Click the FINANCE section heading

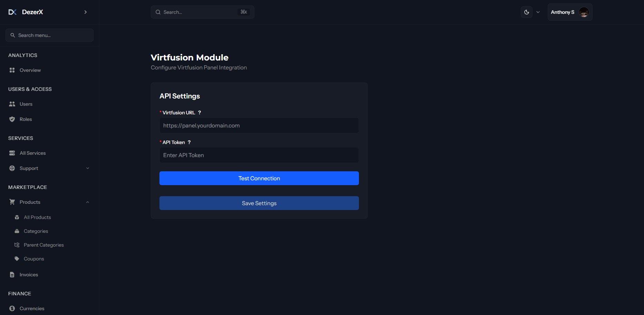tap(20, 294)
